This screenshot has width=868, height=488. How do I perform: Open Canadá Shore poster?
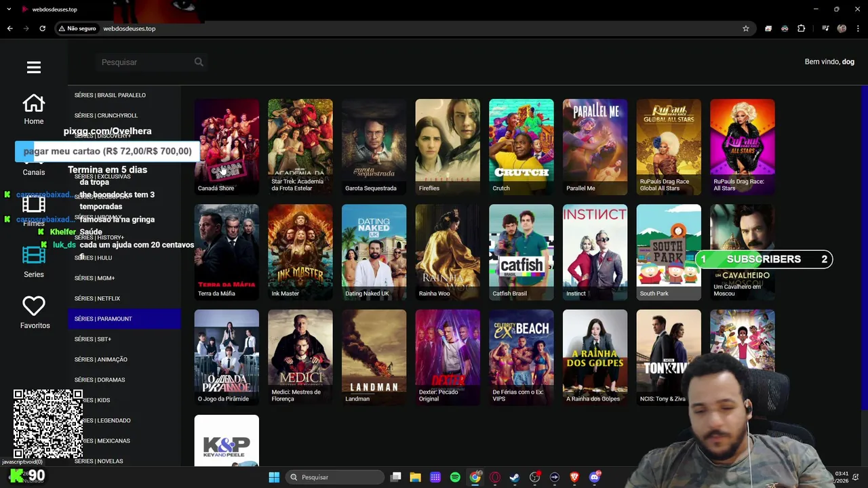[226, 146]
